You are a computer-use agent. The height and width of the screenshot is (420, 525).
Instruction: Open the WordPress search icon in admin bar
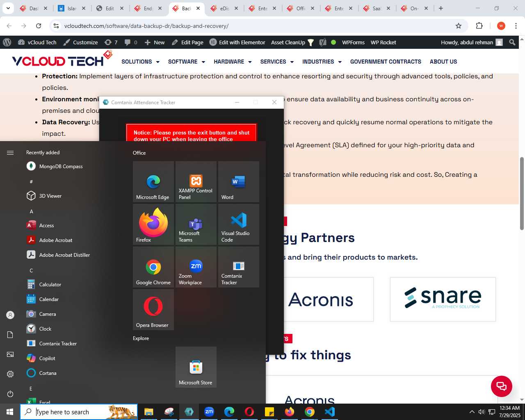click(x=512, y=42)
